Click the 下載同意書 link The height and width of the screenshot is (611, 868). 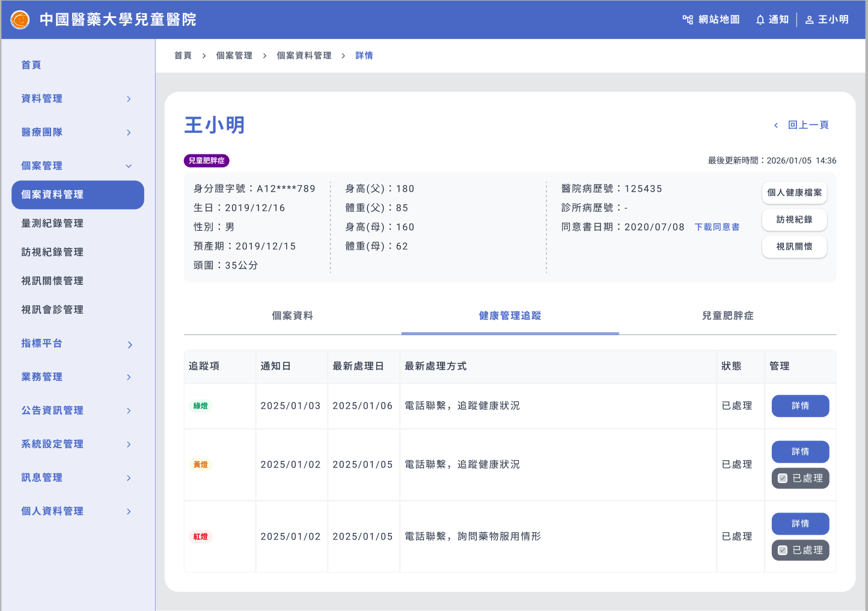(x=717, y=227)
